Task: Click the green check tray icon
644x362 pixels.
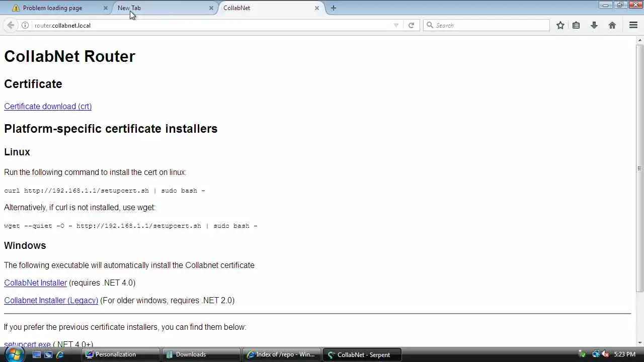Action: 583,354
